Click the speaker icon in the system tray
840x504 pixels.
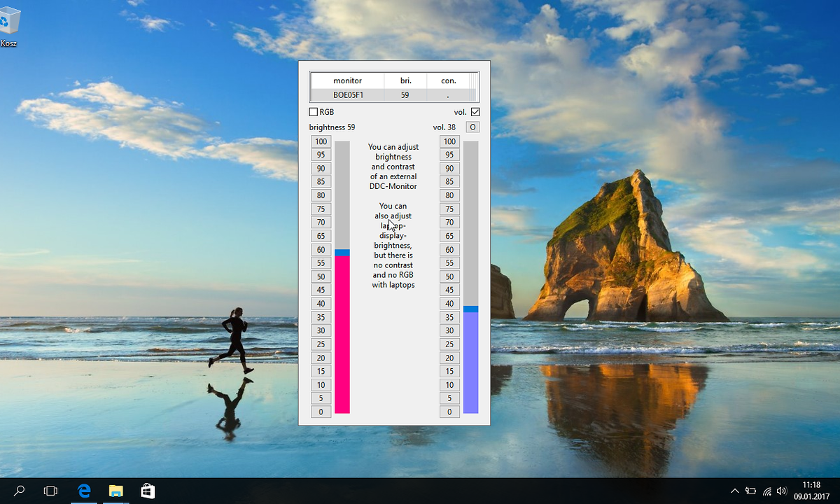point(782,491)
